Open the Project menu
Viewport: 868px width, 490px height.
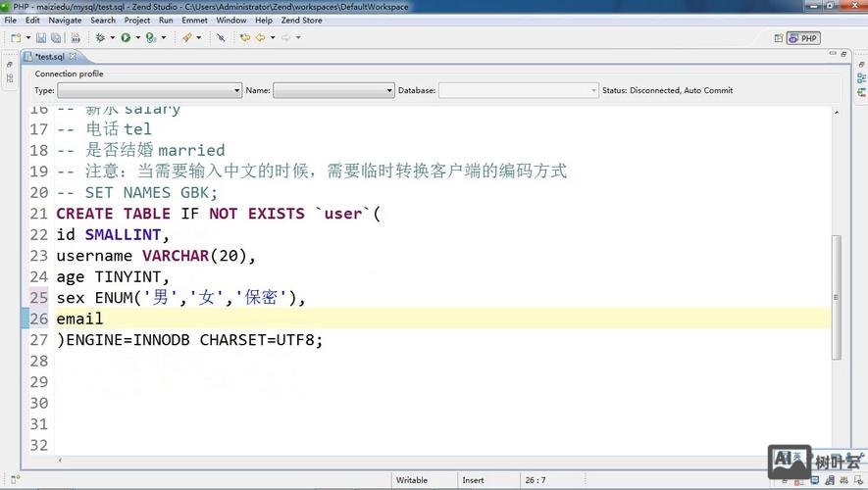click(137, 20)
